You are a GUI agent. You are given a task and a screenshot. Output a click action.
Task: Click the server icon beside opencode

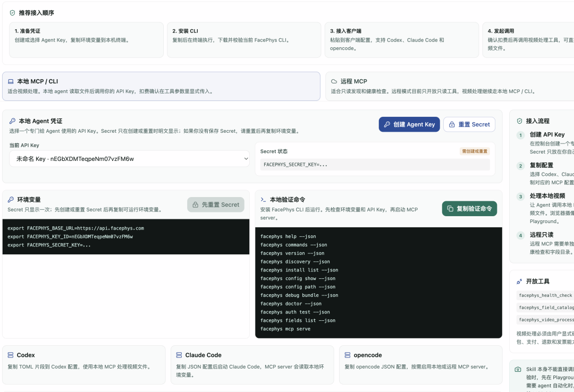point(348,355)
